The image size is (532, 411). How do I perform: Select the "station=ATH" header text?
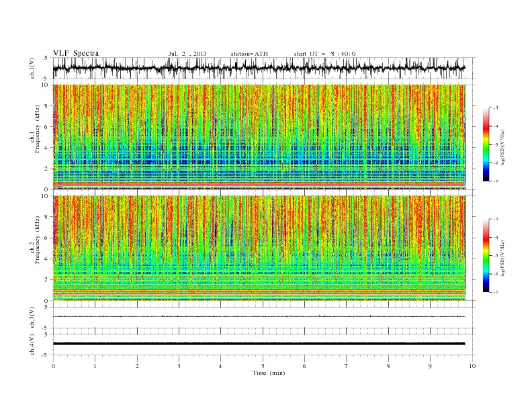tap(249, 54)
